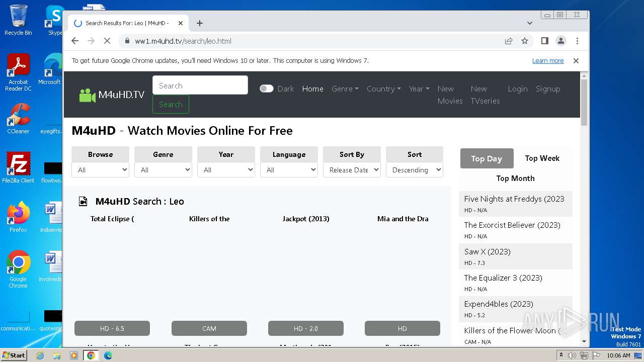Open New TVseries page
The height and width of the screenshot is (362, 644).
(x=485, y=95)
